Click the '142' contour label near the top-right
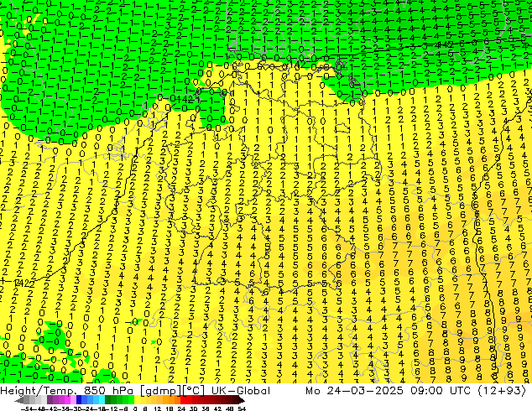This screenshot has width=532, height=411. pos(446,44)
